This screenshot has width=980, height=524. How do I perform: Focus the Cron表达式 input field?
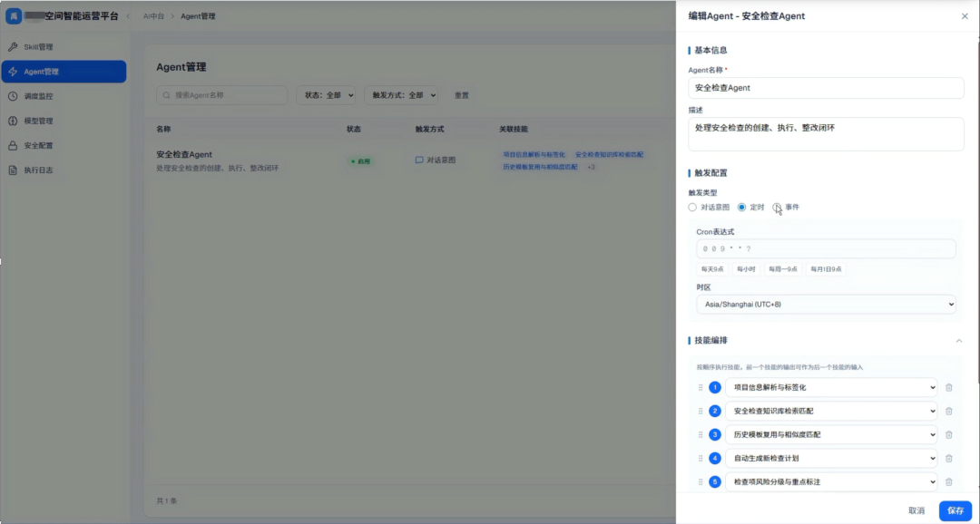(x=826, y=248)
